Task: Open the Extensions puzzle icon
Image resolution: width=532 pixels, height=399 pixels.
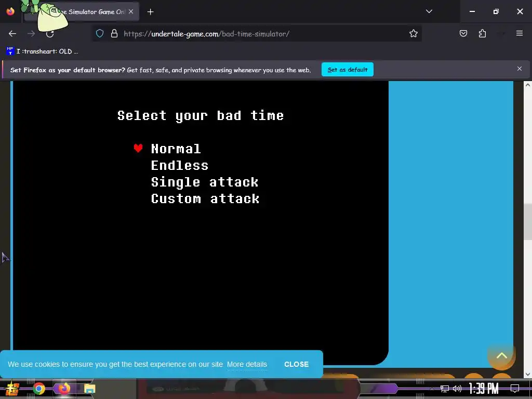Action: [482, 34]
